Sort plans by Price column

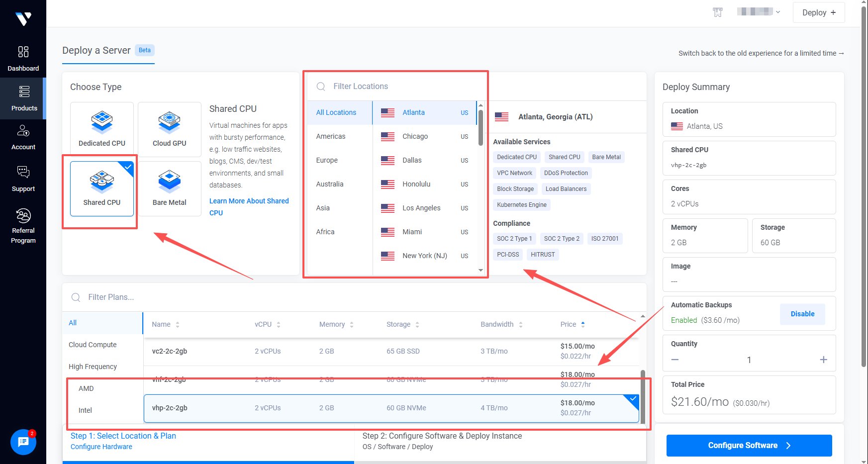tap(573, 324)
